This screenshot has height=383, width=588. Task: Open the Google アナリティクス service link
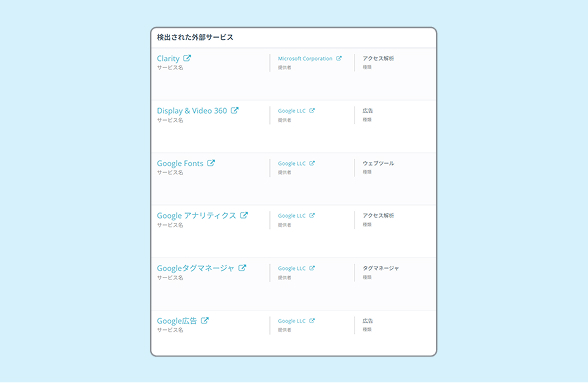pyautogui.click(x=196, y=216)
